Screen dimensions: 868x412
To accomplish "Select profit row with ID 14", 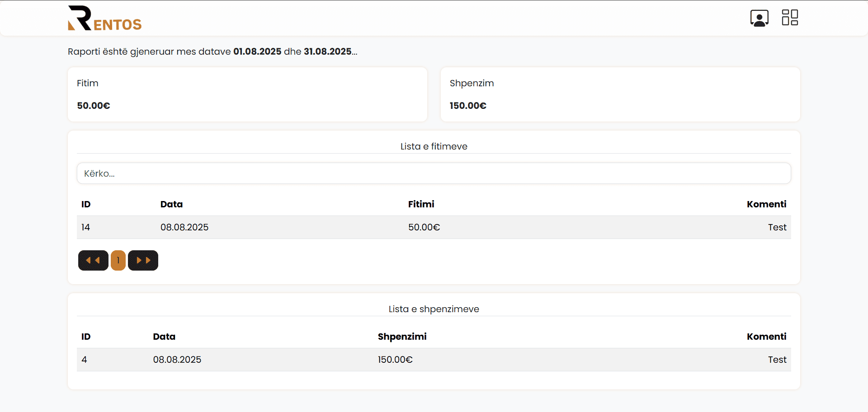I will [434, 227].
